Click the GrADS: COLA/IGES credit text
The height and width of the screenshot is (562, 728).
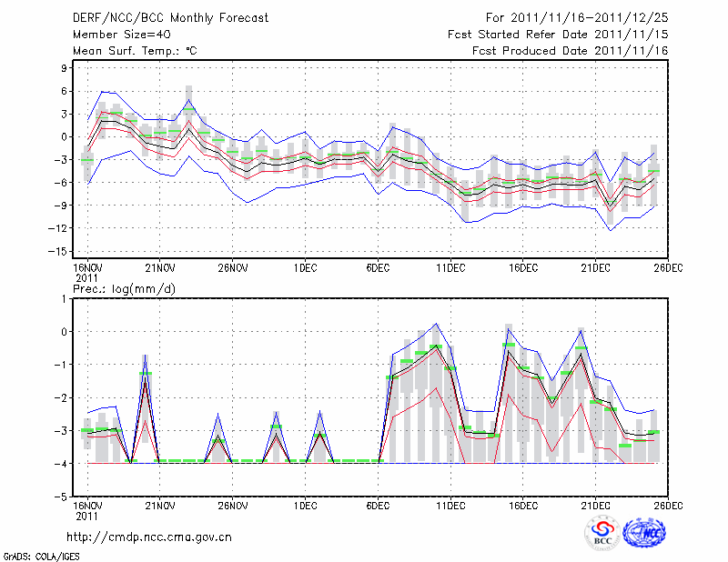[x=39, y=555]
